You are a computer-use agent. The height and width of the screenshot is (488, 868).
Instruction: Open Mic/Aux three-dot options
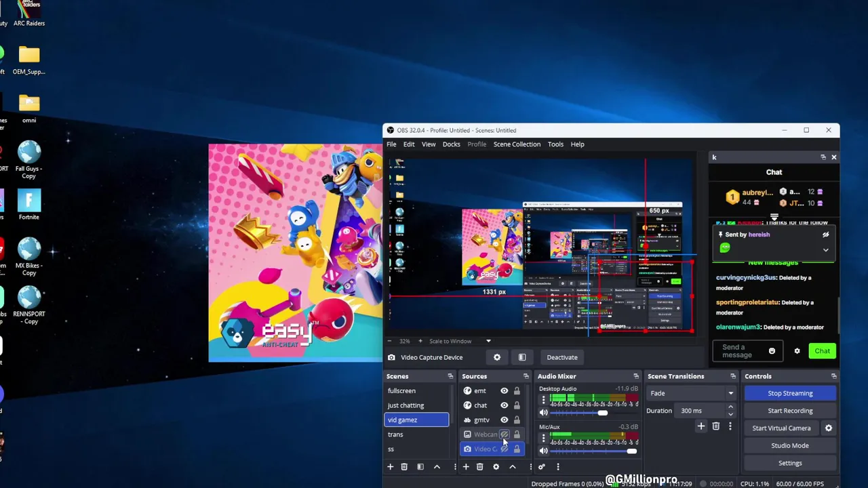543,438
